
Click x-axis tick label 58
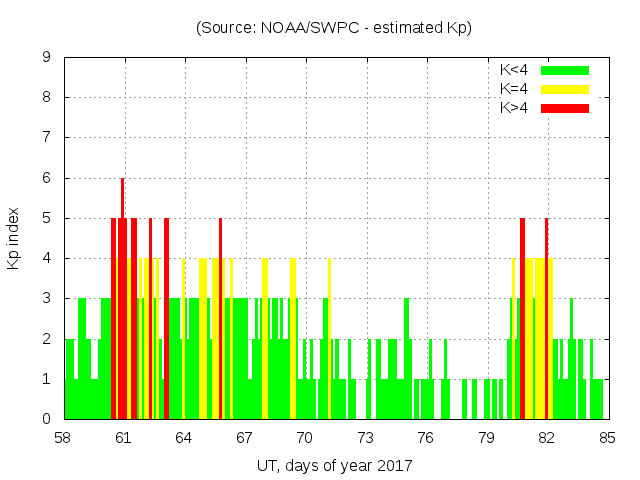[63, 438]
